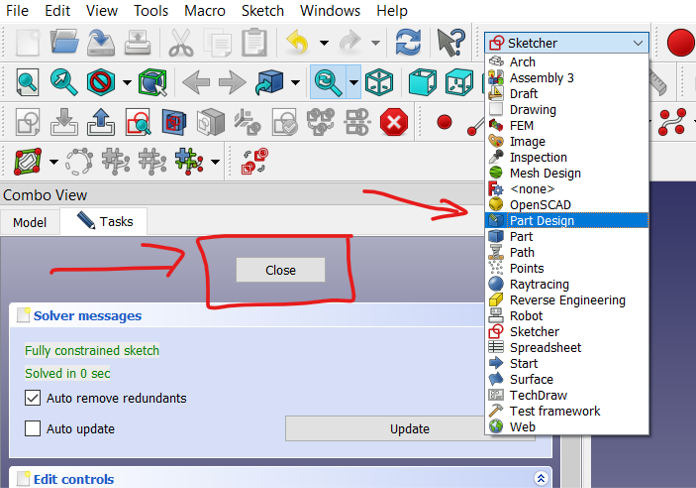Image resolution: width=696 pixels, height=488 pixels.
Task: Switch to the Tasks tab
Action: [105, 221]
